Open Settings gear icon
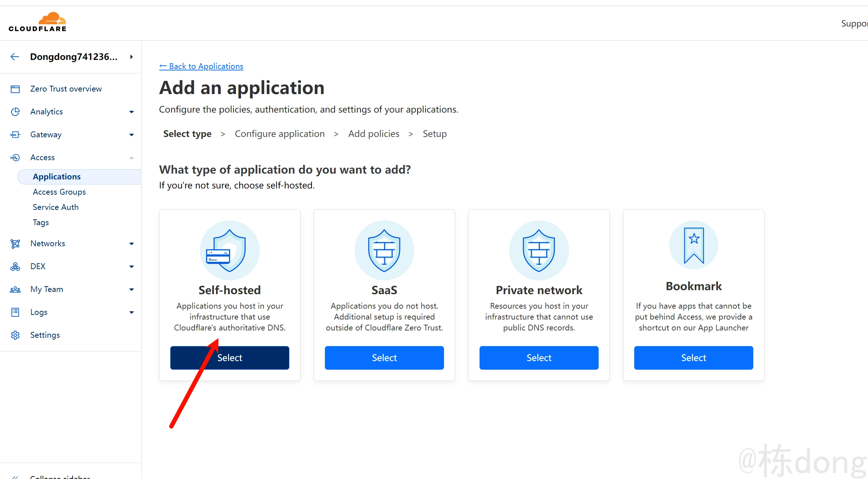 [x=15, y=335]
